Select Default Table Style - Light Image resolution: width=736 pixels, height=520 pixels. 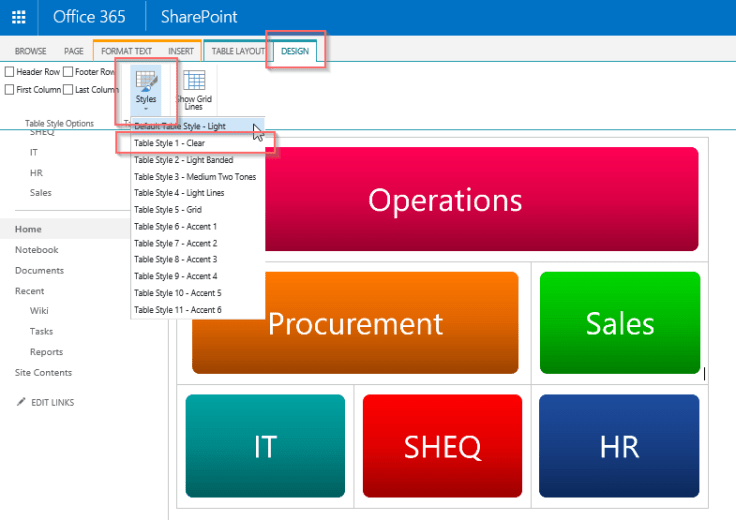point(180,127)
